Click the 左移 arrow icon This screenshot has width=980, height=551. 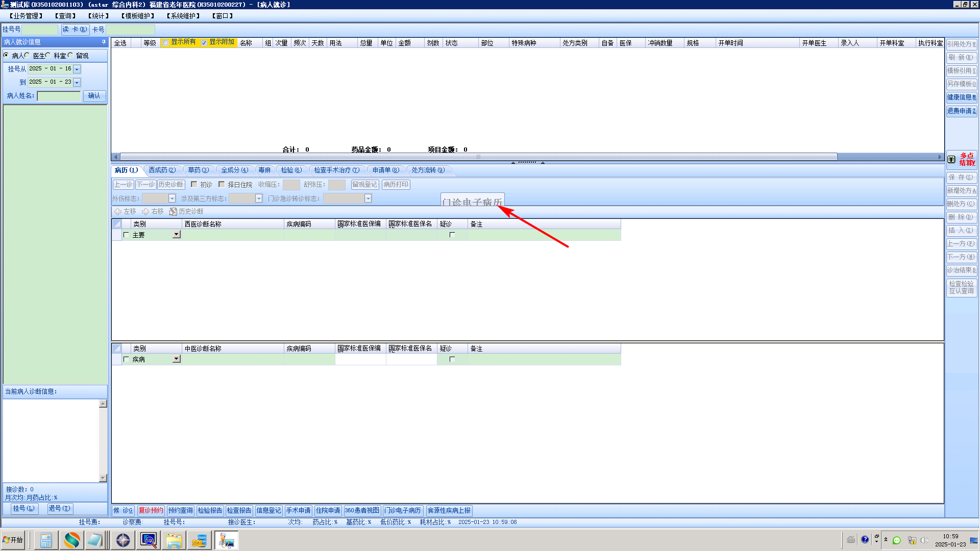(118, 211)
